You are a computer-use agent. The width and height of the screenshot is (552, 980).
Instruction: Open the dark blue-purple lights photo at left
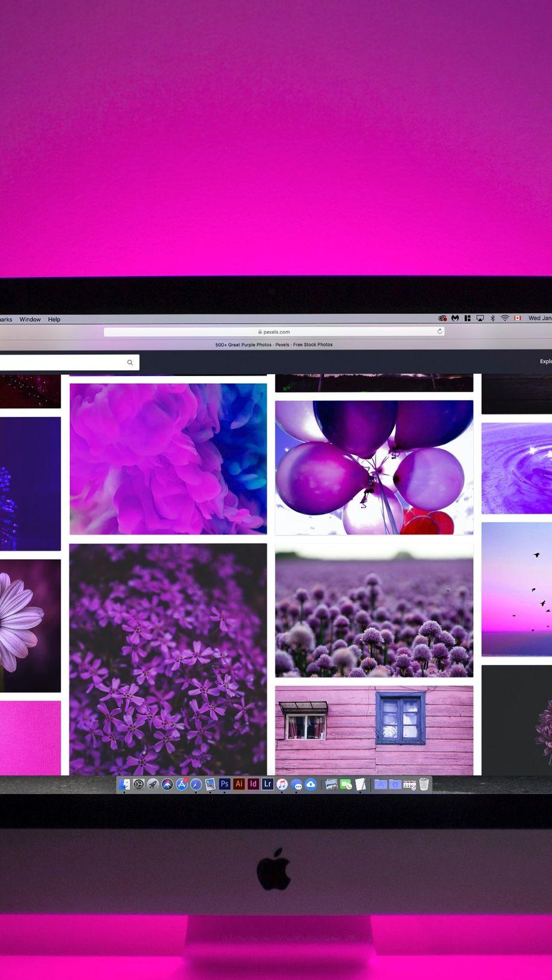pos(30,484)
